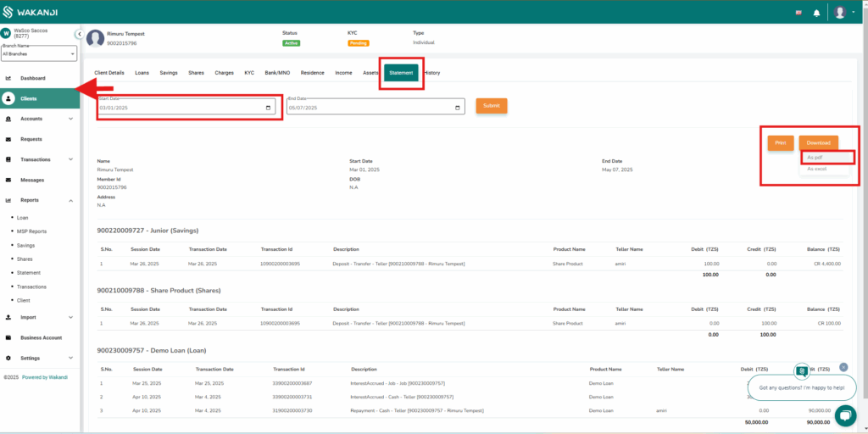This screenshot has height=434, width=868.
Task: Click the language flag icon
Action: (x=798, y=12)
